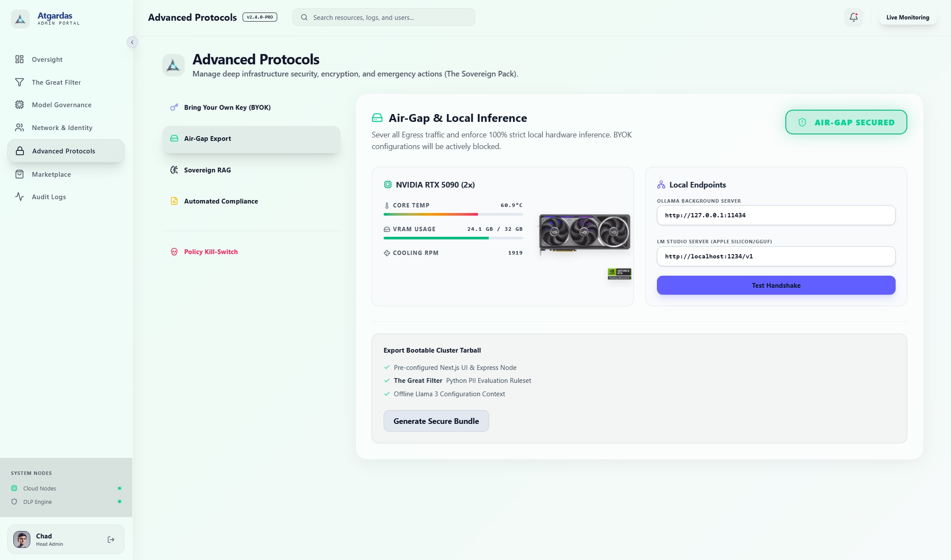951x560 pixels.
Task: Click the GPU chip icon beside NVIDIA RTX 5090
Action: pyautogui.click(x=387, y=184)
